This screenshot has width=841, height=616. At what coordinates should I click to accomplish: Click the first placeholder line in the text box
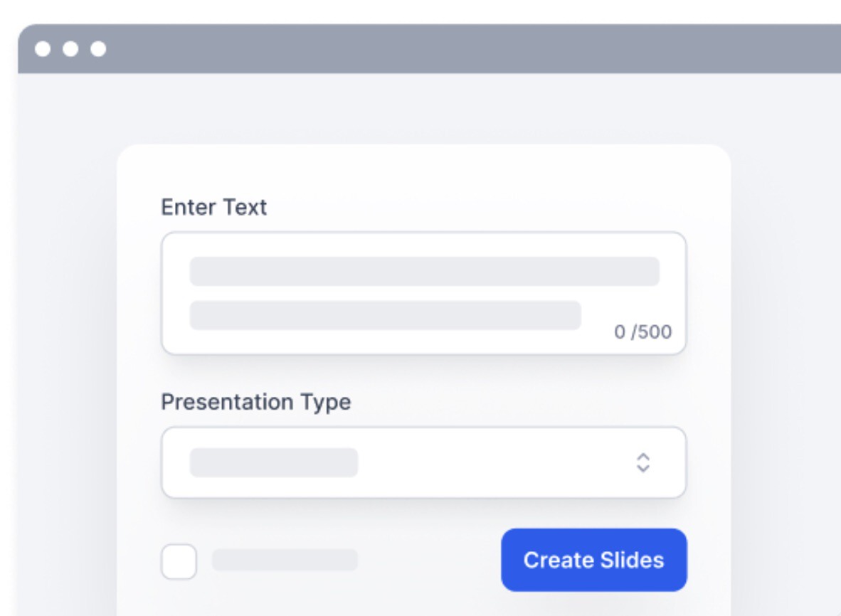point(424,272)
